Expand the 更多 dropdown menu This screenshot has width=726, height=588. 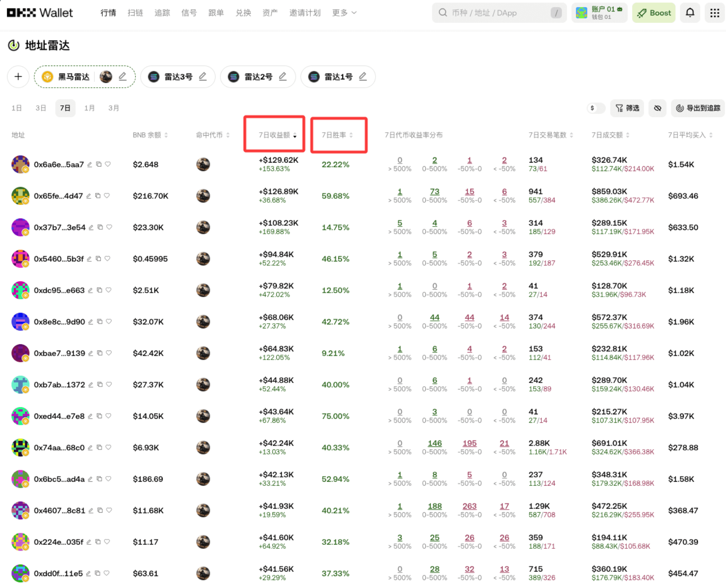(344, 13)
